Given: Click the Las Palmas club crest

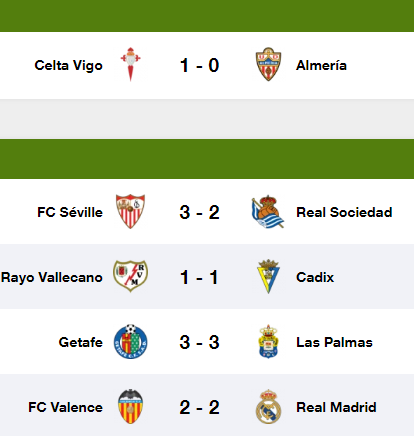Looking at the screenshot, I should (x=268, y=341).
